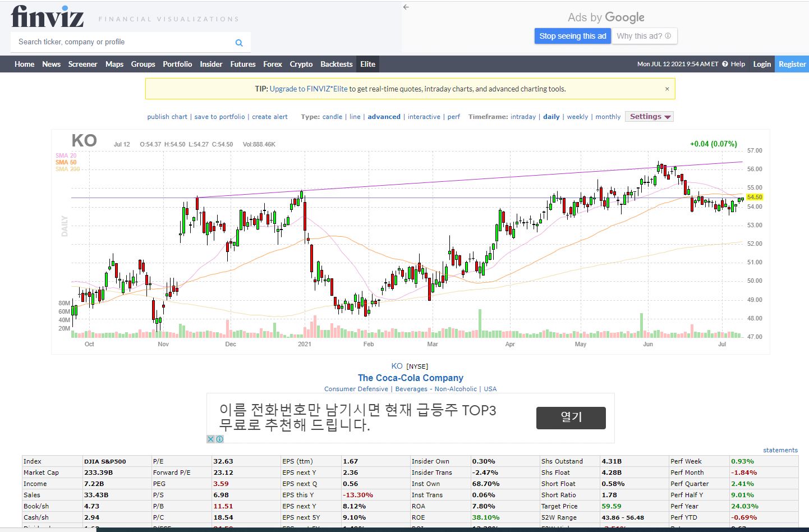Click the Target Price value 59.59

click(612, 506)
